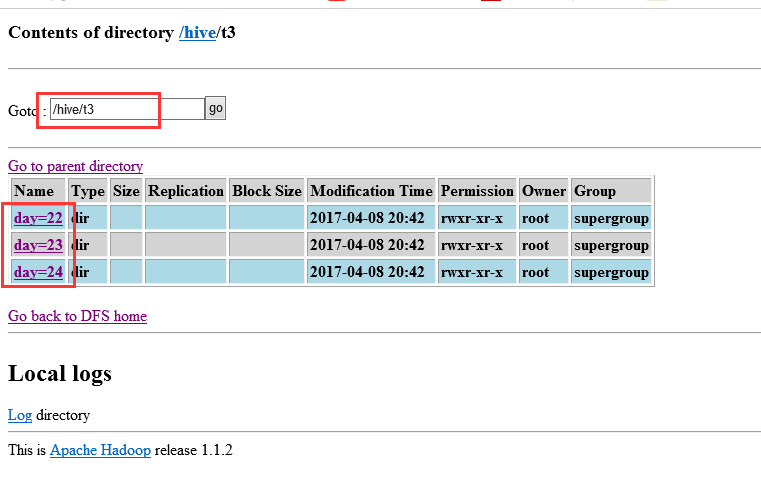Click root owner in day=24 row
761x481 pixels.
click(535, 272)
